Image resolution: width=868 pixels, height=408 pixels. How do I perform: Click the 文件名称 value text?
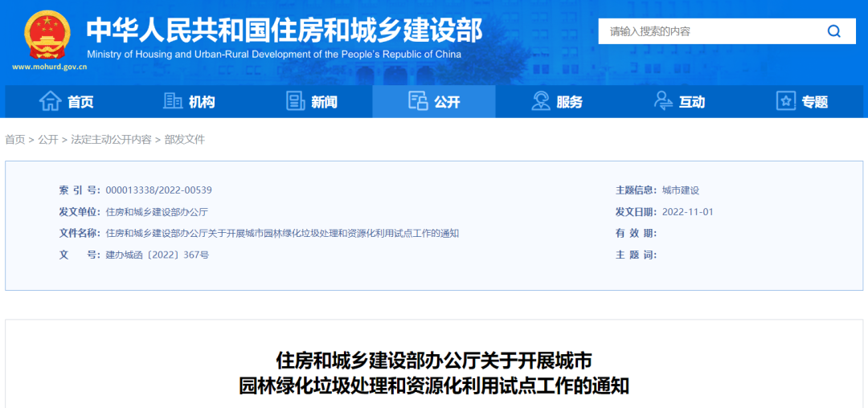point(282,234)
